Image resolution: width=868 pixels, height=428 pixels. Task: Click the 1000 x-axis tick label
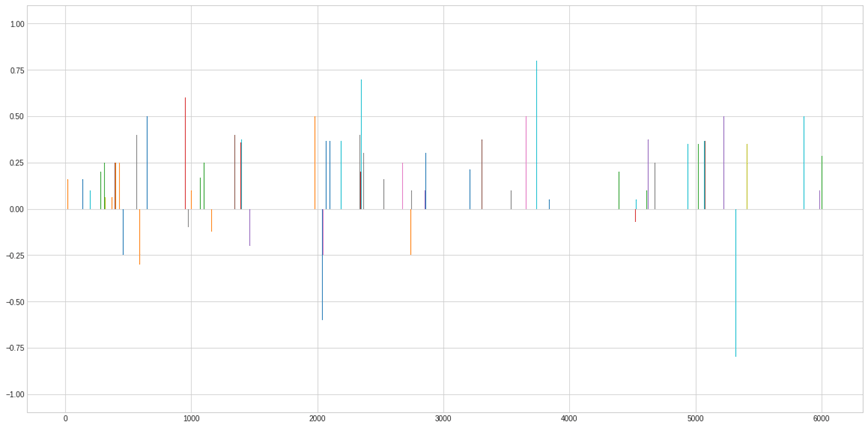191,419
